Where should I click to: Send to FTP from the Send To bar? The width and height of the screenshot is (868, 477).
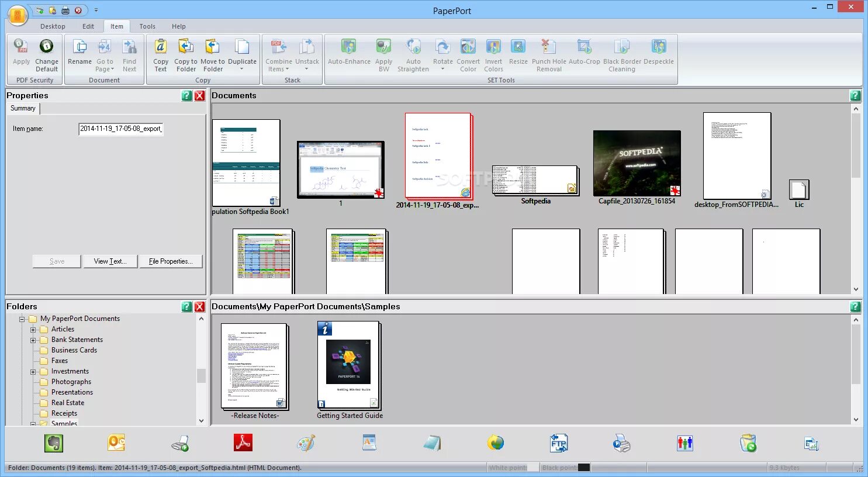click(559, 443)
